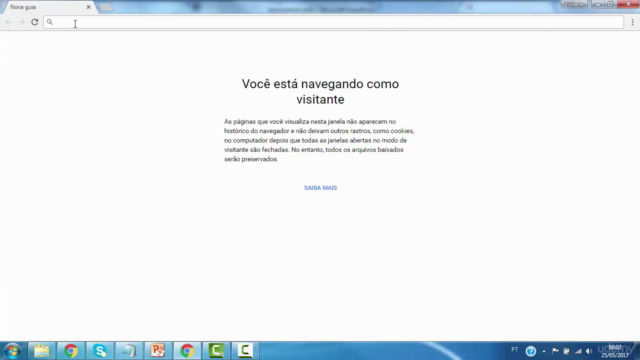
Task: Open the Action Center flag icon
Action: 555,351
